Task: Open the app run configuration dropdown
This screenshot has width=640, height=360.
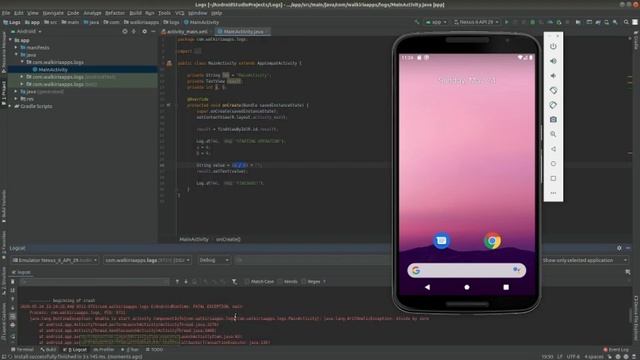Action: (x=436, y=22)
